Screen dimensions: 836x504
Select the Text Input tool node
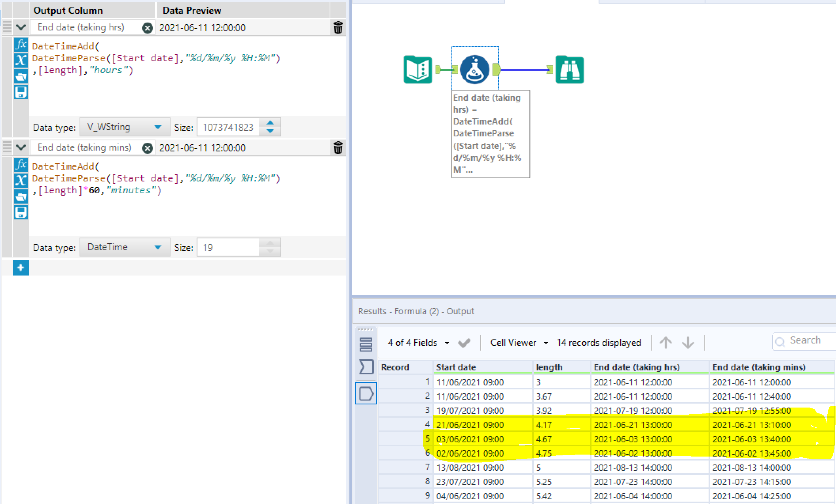point(418,70)
